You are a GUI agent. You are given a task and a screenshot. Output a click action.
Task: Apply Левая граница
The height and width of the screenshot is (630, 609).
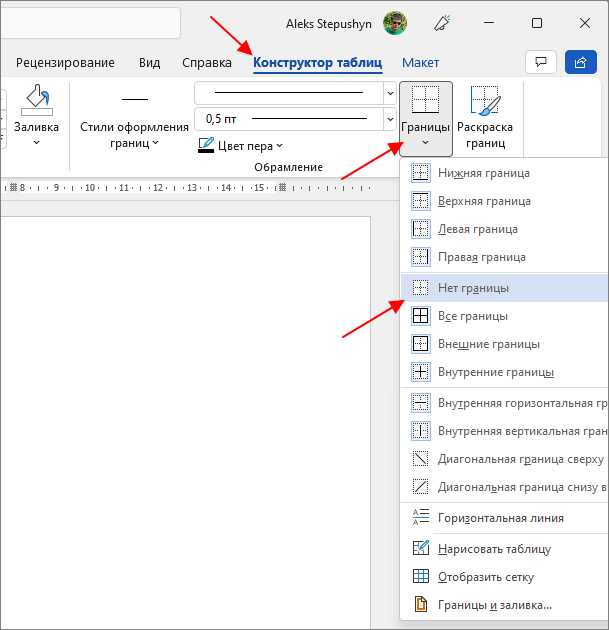pos(505,229)
